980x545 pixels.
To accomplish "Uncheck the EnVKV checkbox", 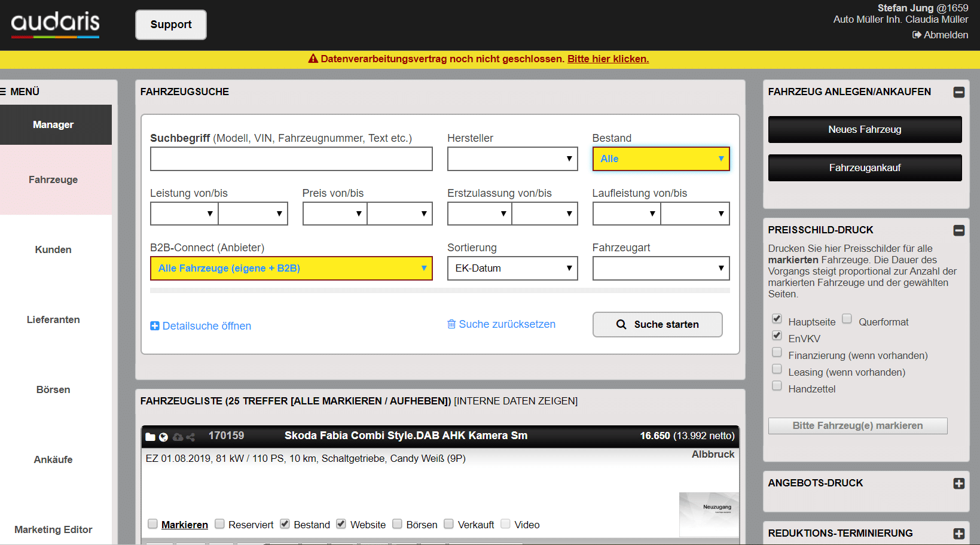I will click(x=777, y=336).
